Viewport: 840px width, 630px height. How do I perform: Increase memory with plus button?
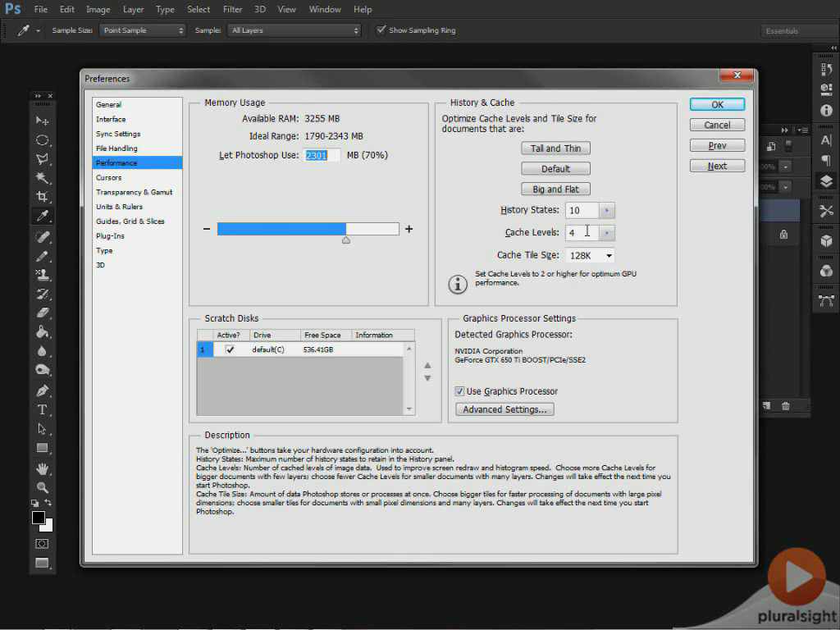pos(409,229)
